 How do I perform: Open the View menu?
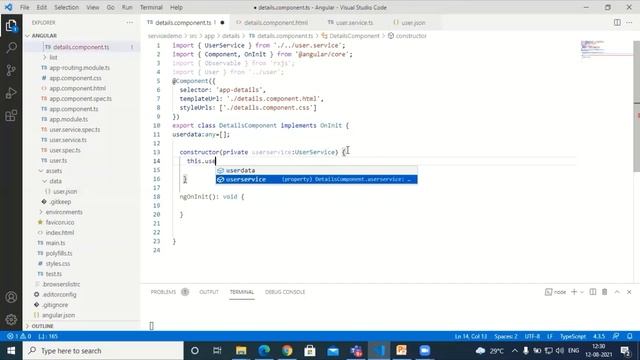tap(93, 7)
